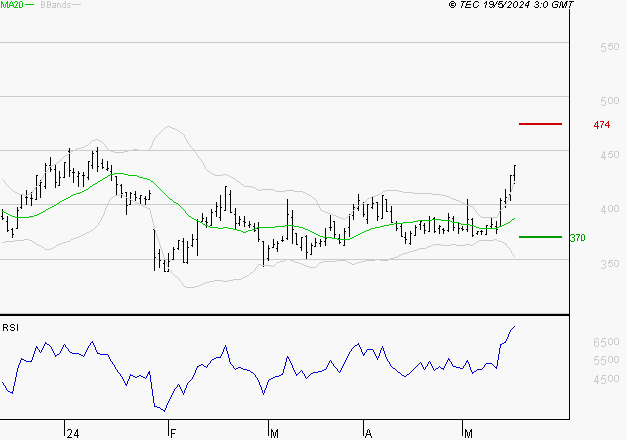Click the MA20 legend label
This screenshot has width=627, height=440.
pos(12,5)
